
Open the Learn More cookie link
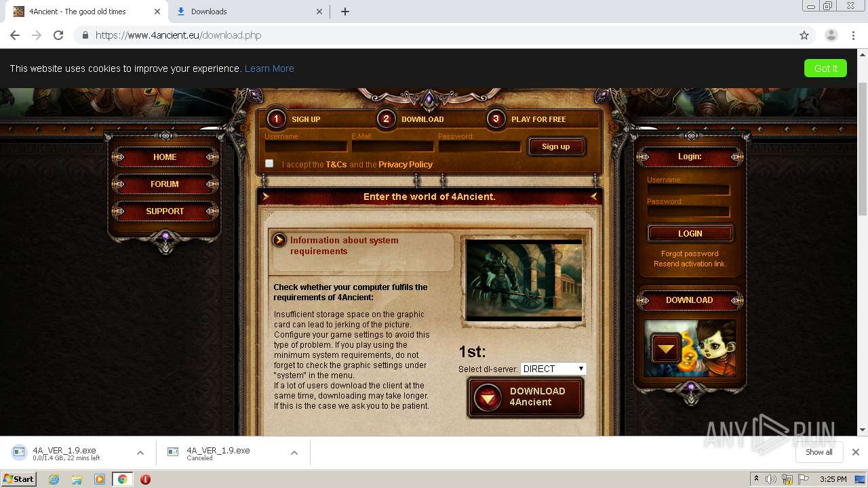pos(269,68)
